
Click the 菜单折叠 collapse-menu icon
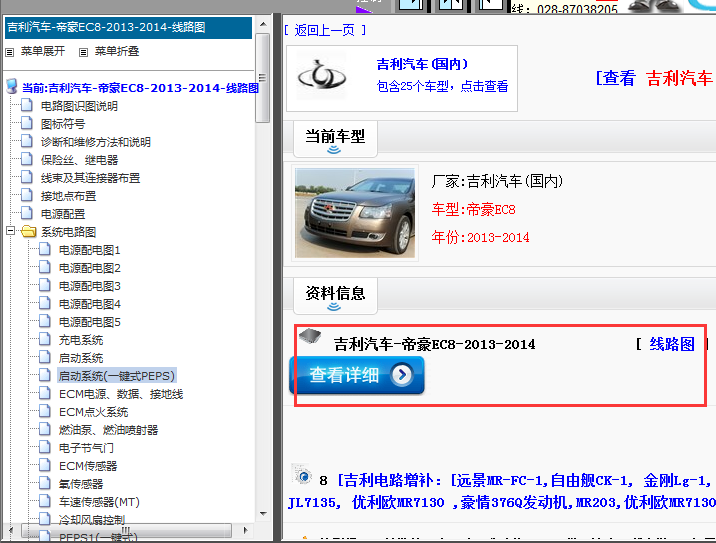(83, 52)
